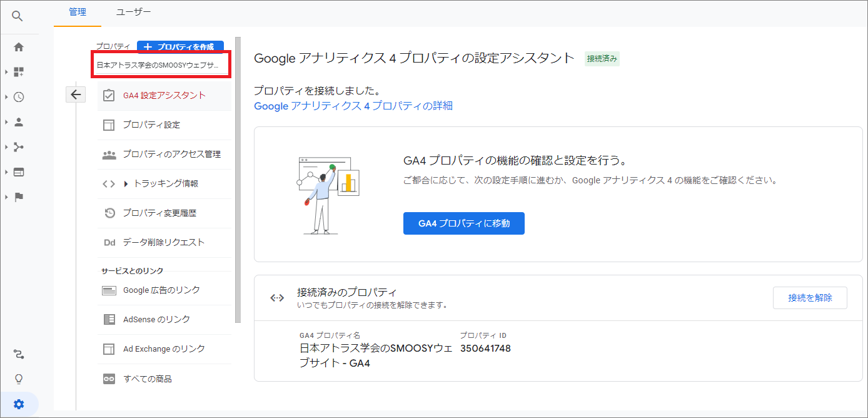Click GA4 プロパティに移動 button
Viewport: 868px width, 418px height.
pyautogui.click(x=464, y=223)
